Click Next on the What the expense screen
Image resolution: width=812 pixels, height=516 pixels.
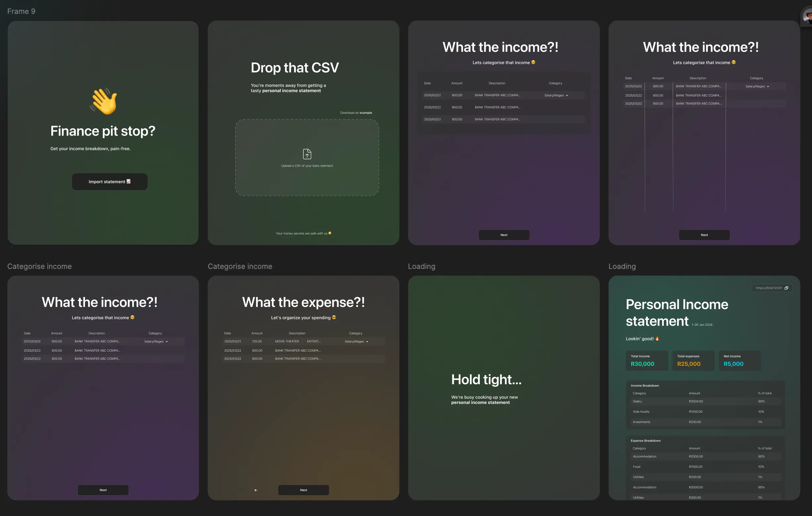(x=303, y=490)
